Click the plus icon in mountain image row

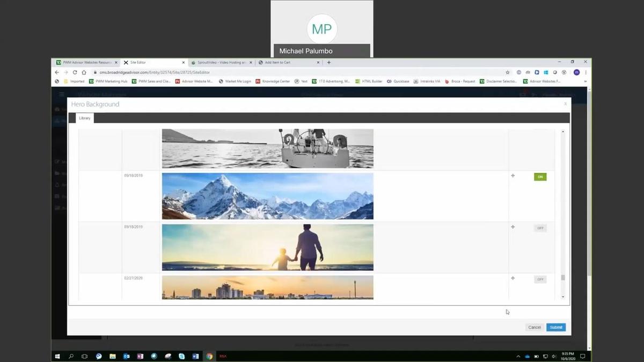point(513,176)
